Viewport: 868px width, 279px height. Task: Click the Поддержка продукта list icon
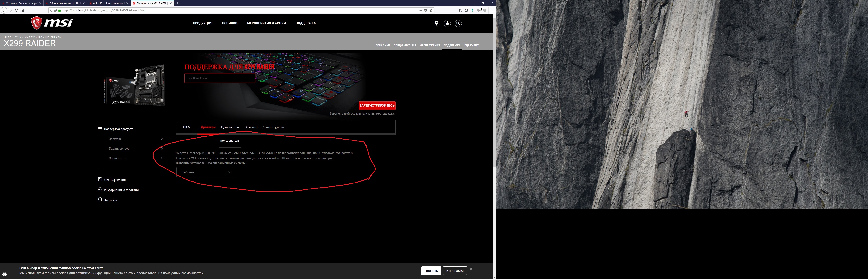[x=100, y=129]
